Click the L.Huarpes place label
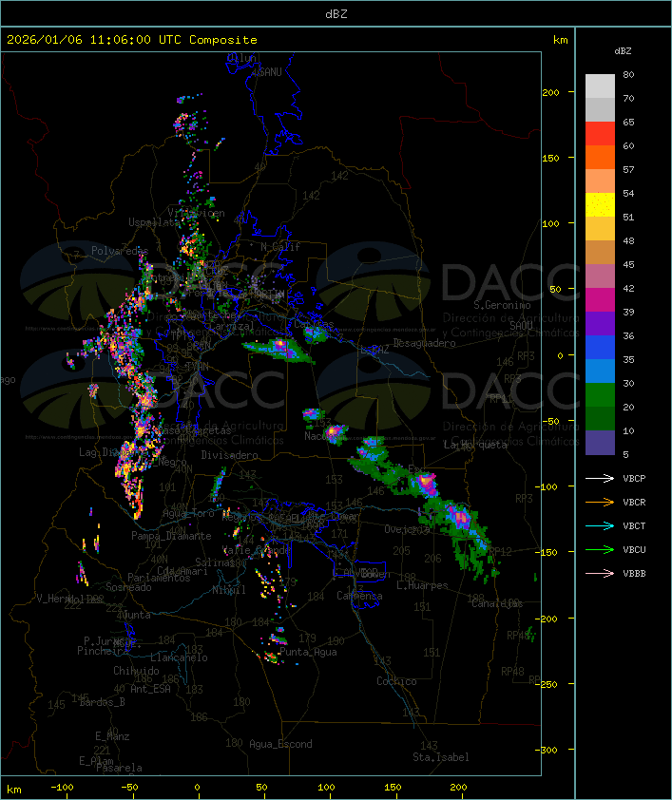Viewport: 672px width, 800px height. click(x=422, y=585)
